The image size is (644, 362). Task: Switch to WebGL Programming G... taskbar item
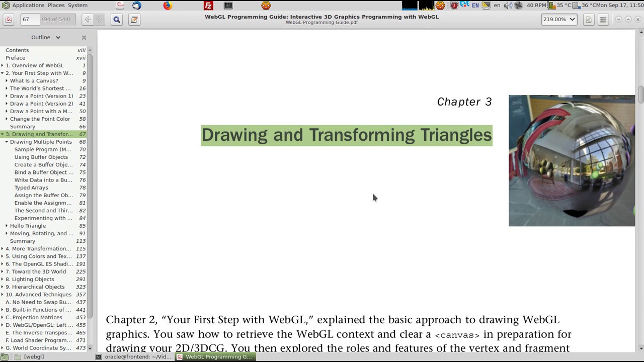(x=215, y=356)
